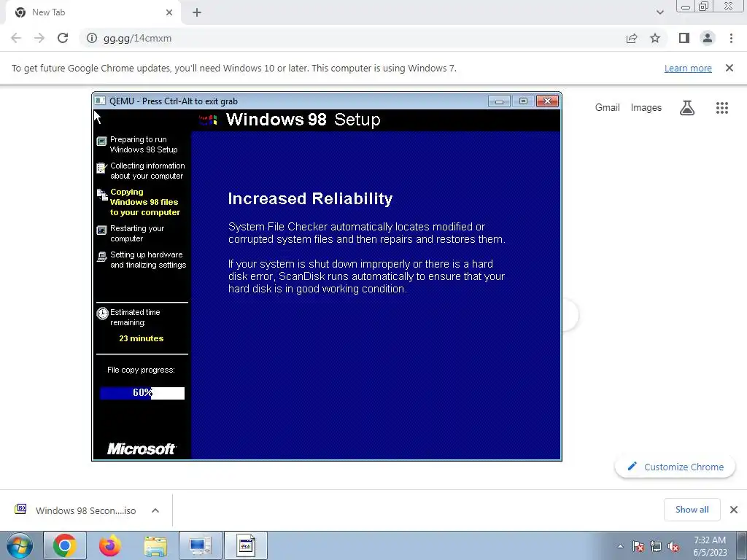Open the Windows Start button
Screen dimensions: 747x560
coord(20,545)
